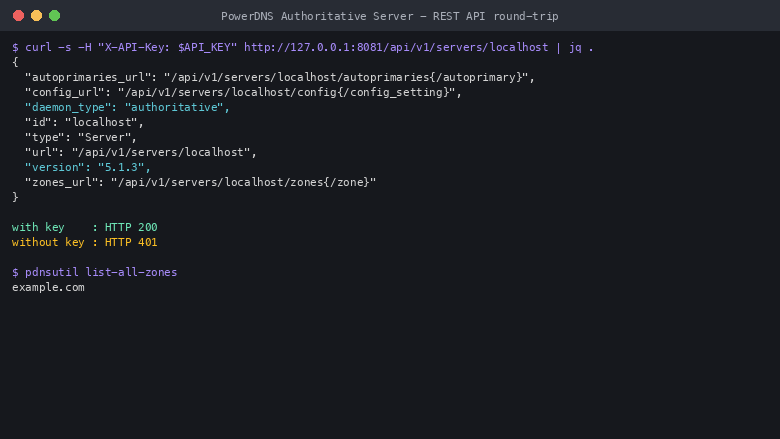Image resolution: width=780 pixels, height=439 pixels.
Task: Click the pdnsutil list-all-zones command
Action: coord(95,272)
